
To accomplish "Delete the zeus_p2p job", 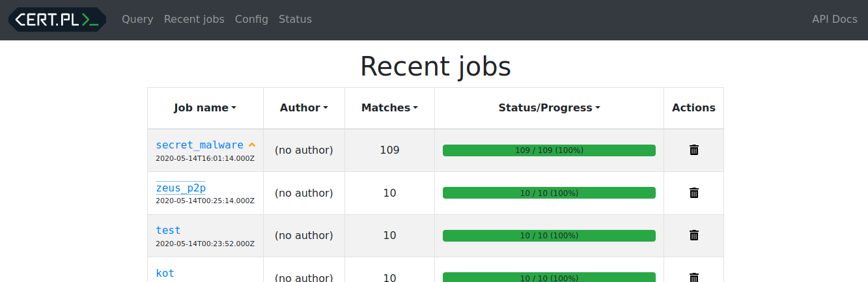I will [x=694, y=193].
